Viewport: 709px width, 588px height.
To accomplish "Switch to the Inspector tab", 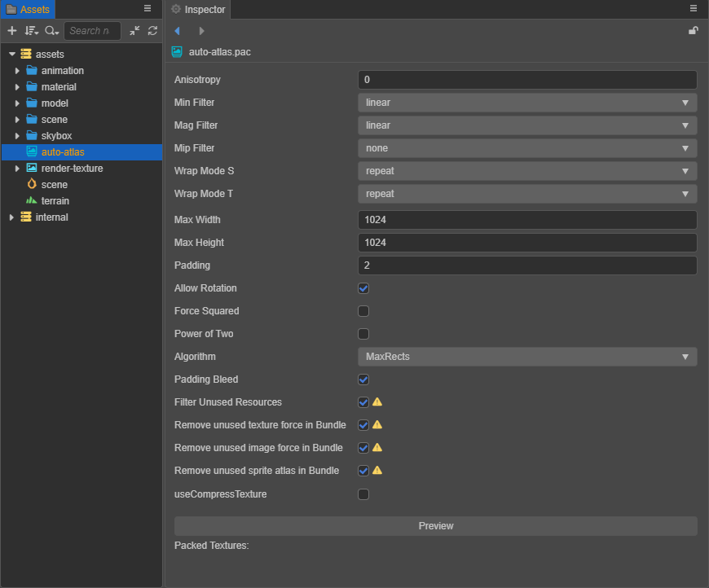I will click(199, 10).
